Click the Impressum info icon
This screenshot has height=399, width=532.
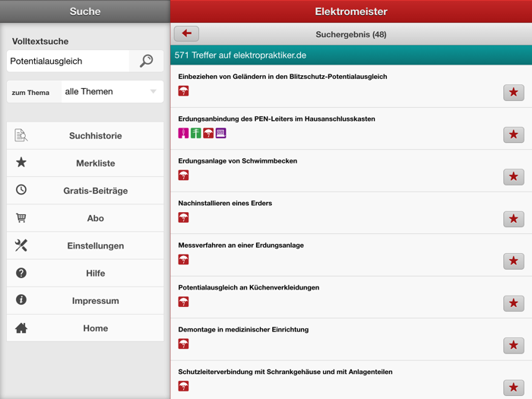pos(21,299)
